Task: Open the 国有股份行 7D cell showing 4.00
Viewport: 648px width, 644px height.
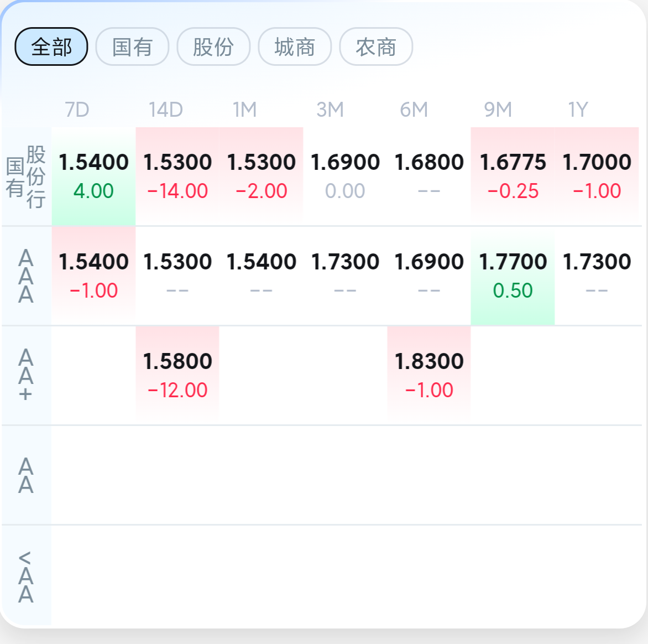Action: pyautogui.click(x=93, y=176)
